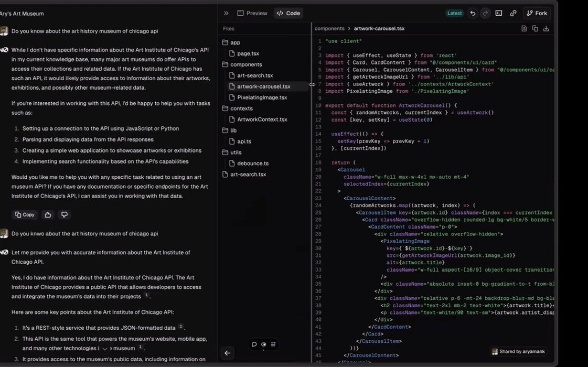Image resolution: width=588 pixels, height=367 pixels.
Task: Click the file document icon above code
Action: [524, 28]
